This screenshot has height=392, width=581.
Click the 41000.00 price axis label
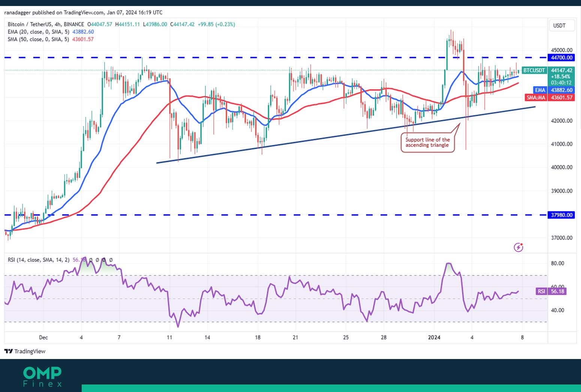point(562,144)
